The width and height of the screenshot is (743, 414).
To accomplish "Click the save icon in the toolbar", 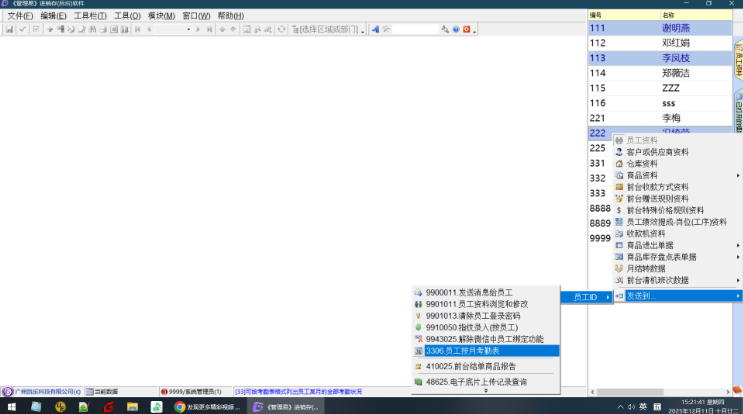I will pos(9,30).
